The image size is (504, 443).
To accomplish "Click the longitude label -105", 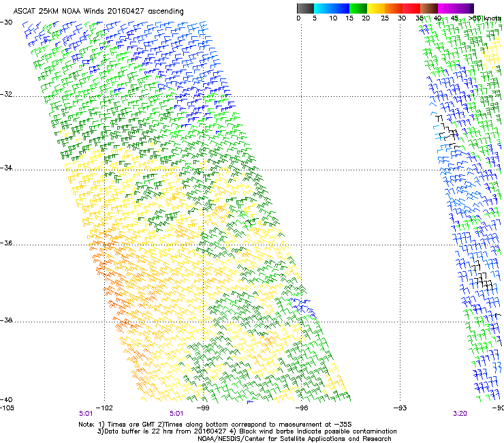I will (x=7, y=408).
